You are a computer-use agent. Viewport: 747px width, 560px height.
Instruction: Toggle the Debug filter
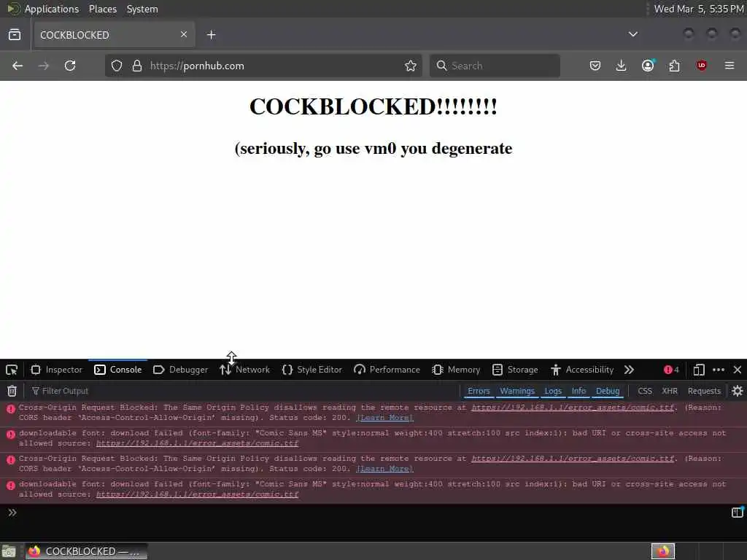point(608,391)
